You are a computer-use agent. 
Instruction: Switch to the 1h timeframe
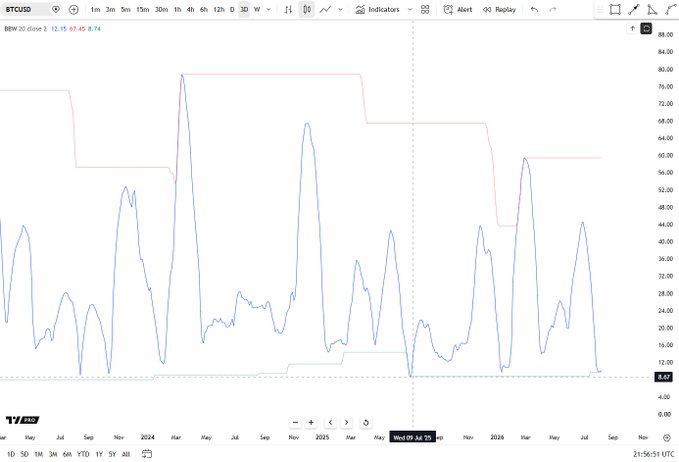[x=178, y=10]
